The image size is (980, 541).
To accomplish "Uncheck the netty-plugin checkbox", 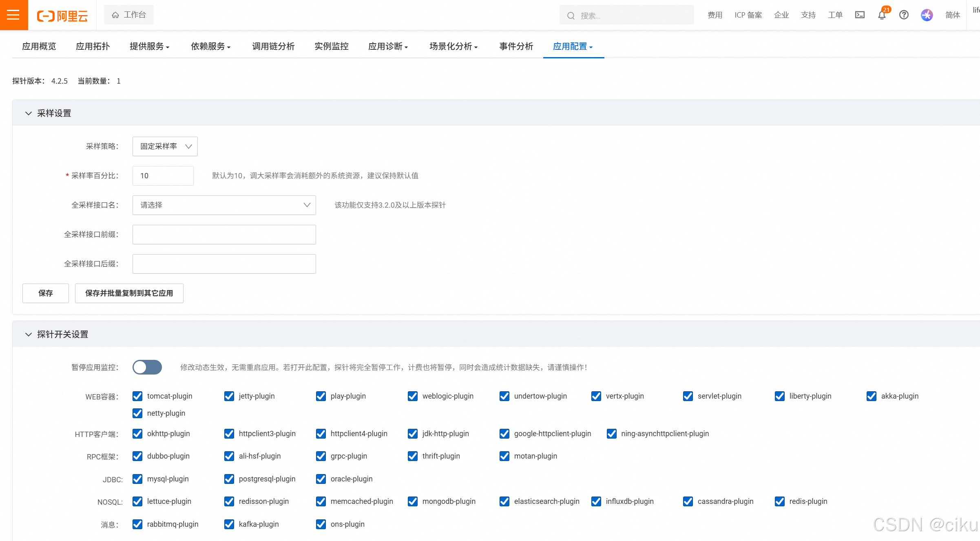I will 137,413.
